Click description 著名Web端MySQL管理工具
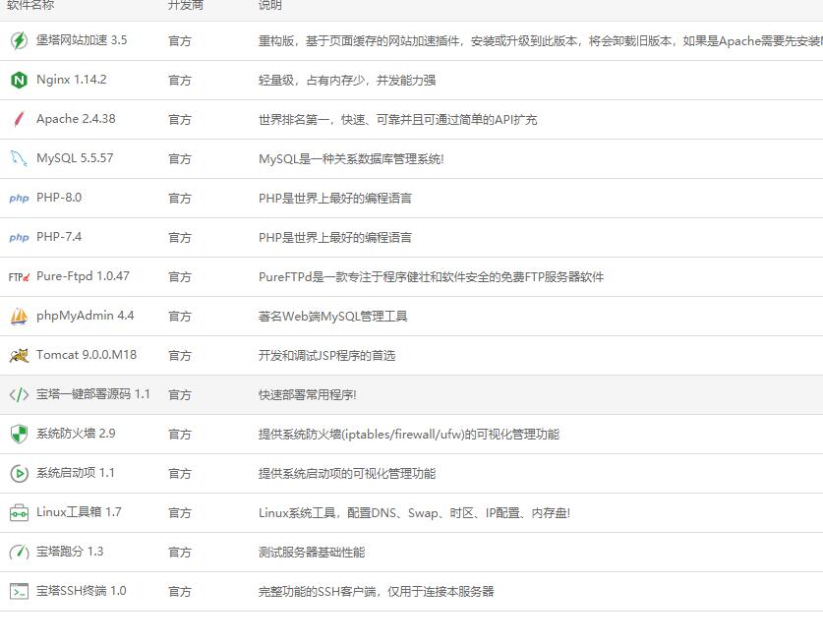823x644 pixels. coord(332,317)
